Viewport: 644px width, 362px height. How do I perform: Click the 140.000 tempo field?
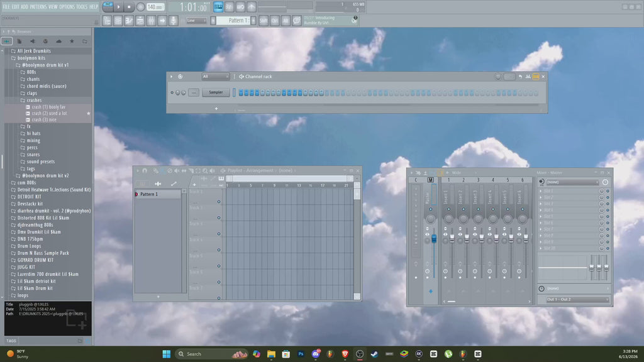155,7
